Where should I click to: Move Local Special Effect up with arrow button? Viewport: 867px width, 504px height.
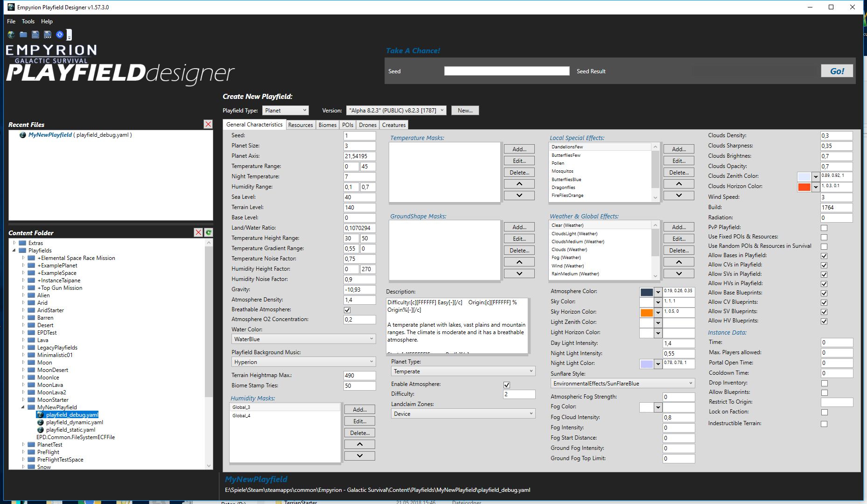click(679, 184)
